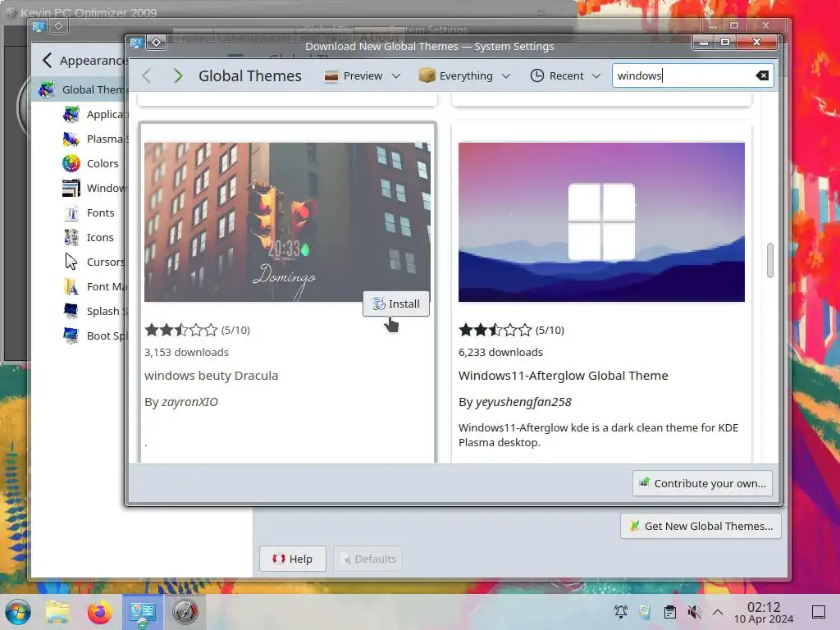Install the windows beuty Dracula theme
Screen dimensions: 840x630
click(x=396, y=304)
